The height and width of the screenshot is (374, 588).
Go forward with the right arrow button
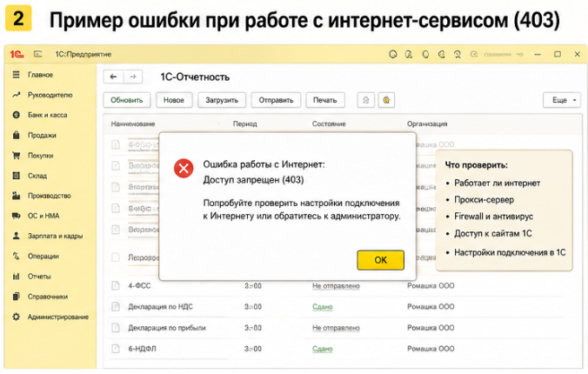pos(133,77)
